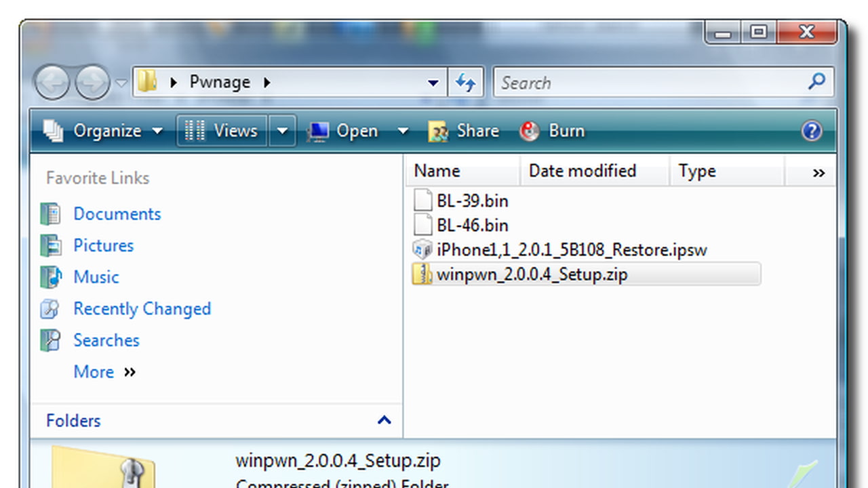
Task: Click the Back navigation arrow button
Action: pos(52,83)
